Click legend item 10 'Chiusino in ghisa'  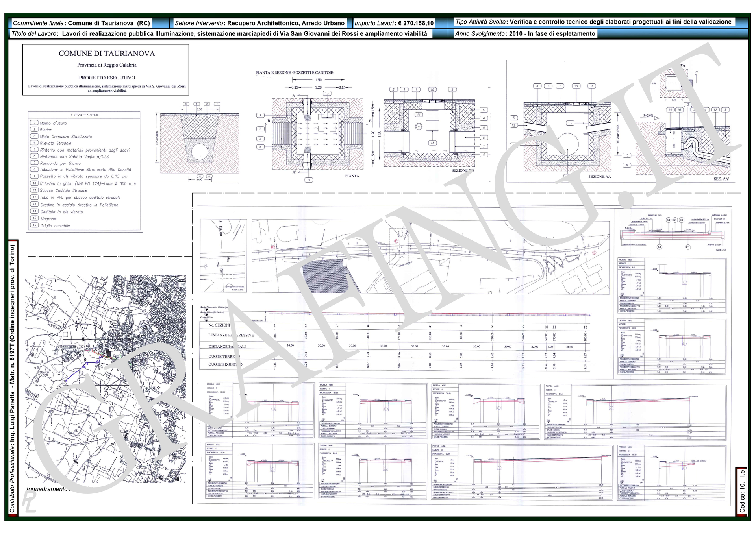(x=87, y=184)
